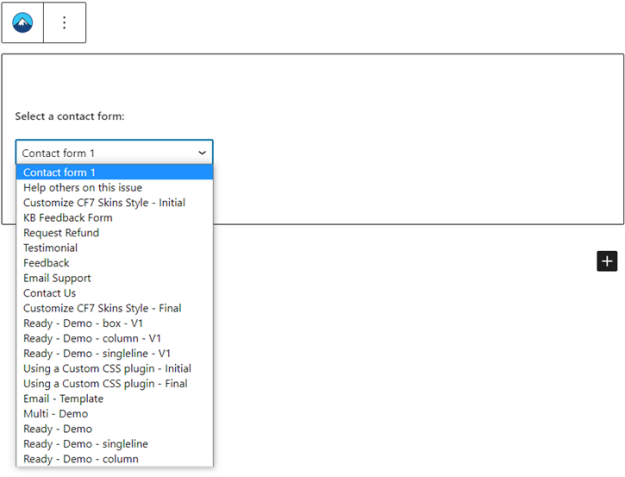The width and height of the screenshot is (625, 477).
Task: Select 'Email - Template' option
Action: (x=63, y=398)
